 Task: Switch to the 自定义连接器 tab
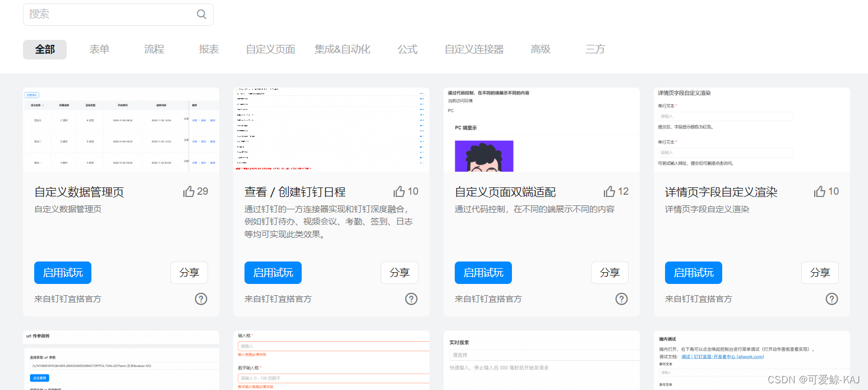474,49
